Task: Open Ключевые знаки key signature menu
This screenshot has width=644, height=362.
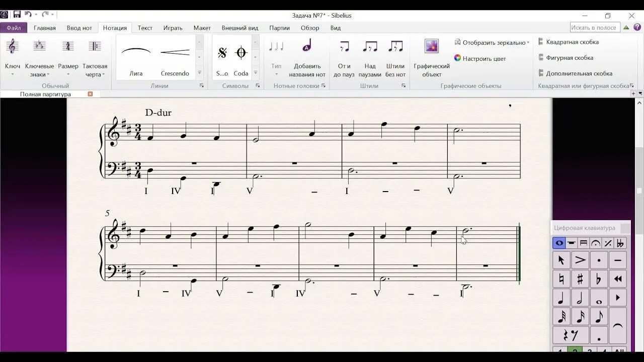Action: (x=39, y=57)
